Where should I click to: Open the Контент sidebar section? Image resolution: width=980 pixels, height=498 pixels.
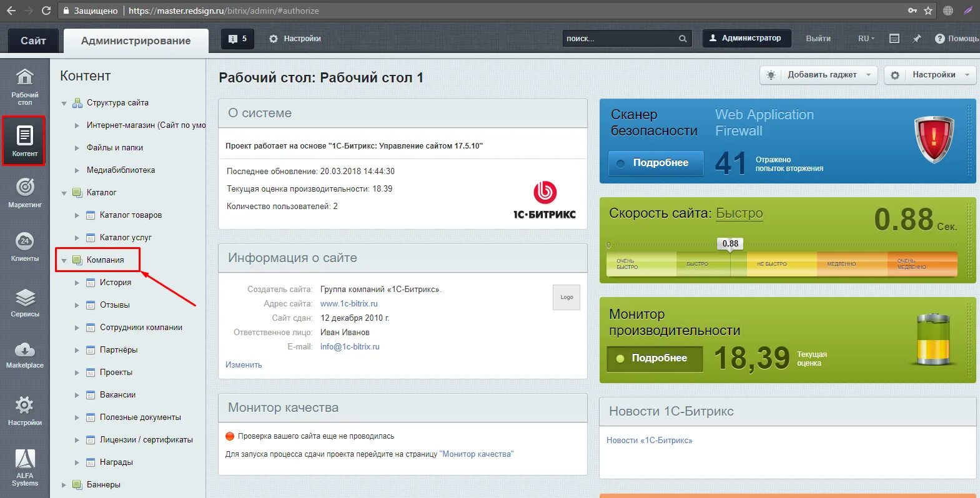pyautogui.click(x=24, y=140)
